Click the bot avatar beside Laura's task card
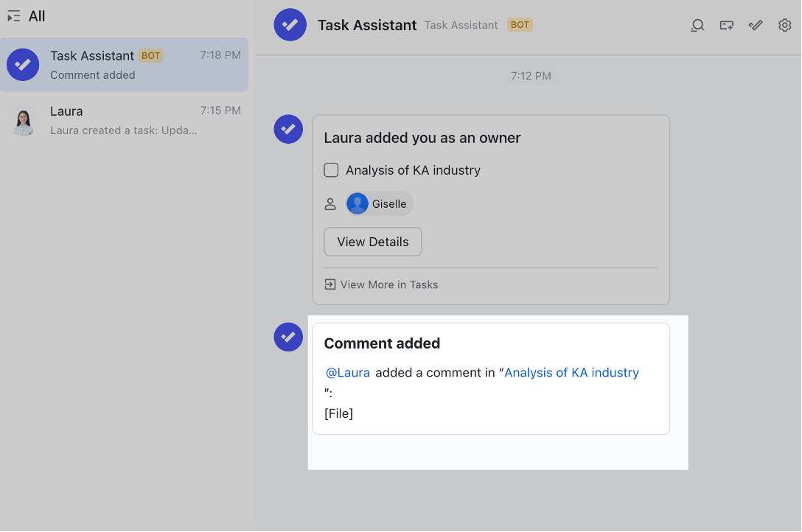Image resolution: width=802 pixels, height=532 pixels. click(x=288, y=129)
